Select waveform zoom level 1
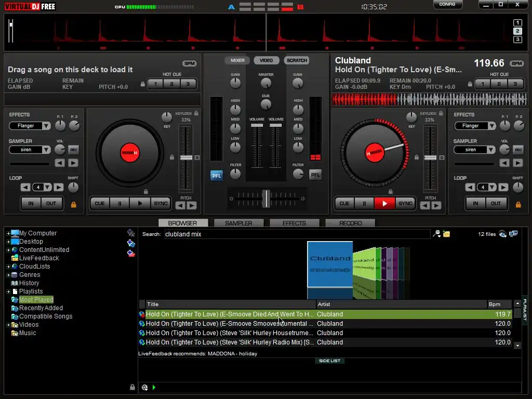Image resolution: width=532 pixels, height=399 pixels. tap(517, 23)
